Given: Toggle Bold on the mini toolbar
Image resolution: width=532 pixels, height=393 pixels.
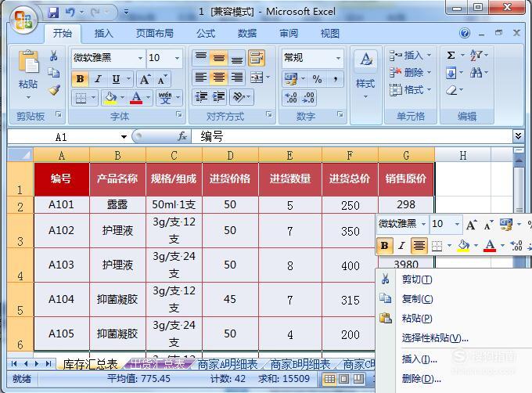Looking at the screenshot, I should (x=384, y=245).
